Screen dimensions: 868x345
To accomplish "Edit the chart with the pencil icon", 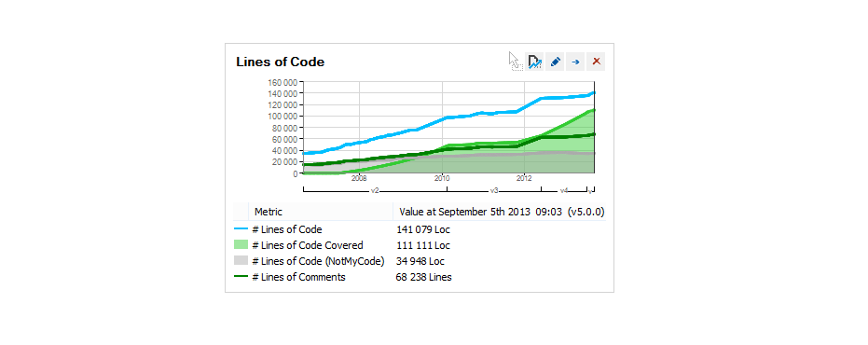I will point(556,62).
